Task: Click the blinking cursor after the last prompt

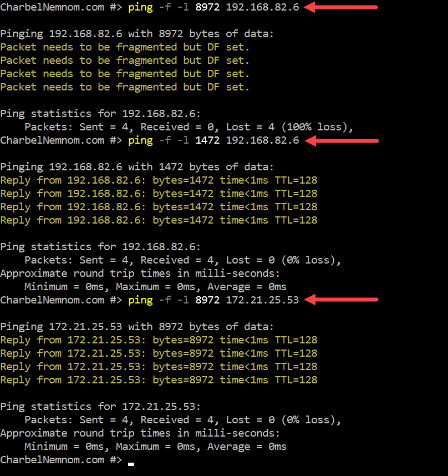Action: tap(131, 464)
